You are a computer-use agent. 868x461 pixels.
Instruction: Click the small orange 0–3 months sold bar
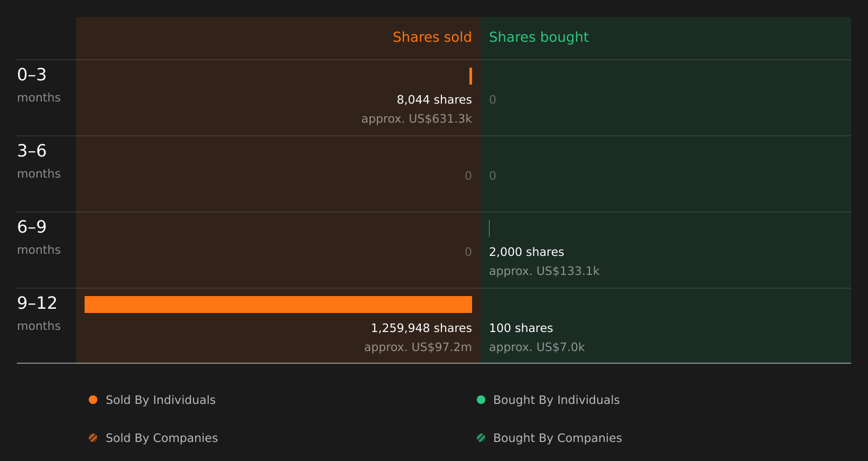pyautogui.click(x=470, y=76)
